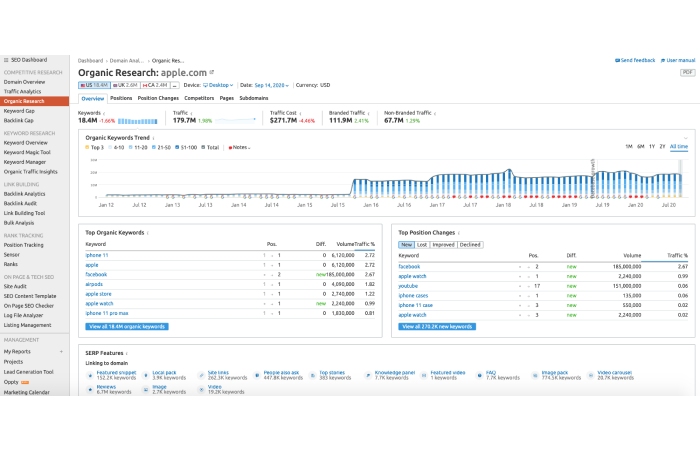Select the UK 2.6M database button

coord(125,85)
